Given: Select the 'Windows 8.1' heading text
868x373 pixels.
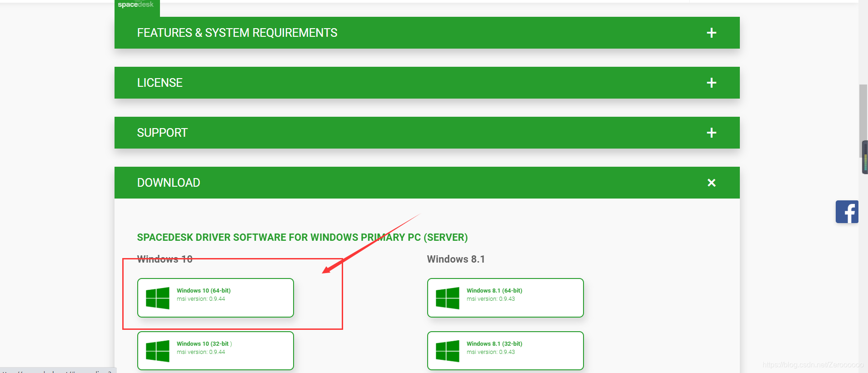Looking at the screenshot, I should click(456, 259).
